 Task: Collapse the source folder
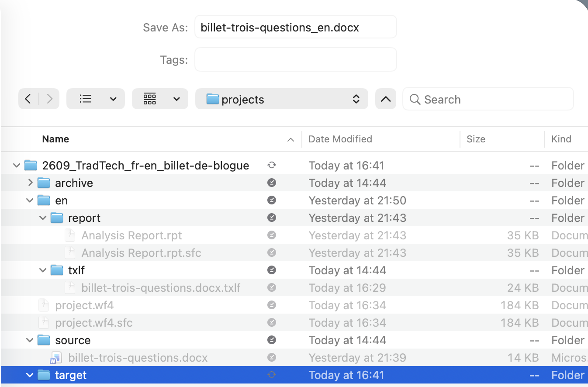click(x=30, y=340)
